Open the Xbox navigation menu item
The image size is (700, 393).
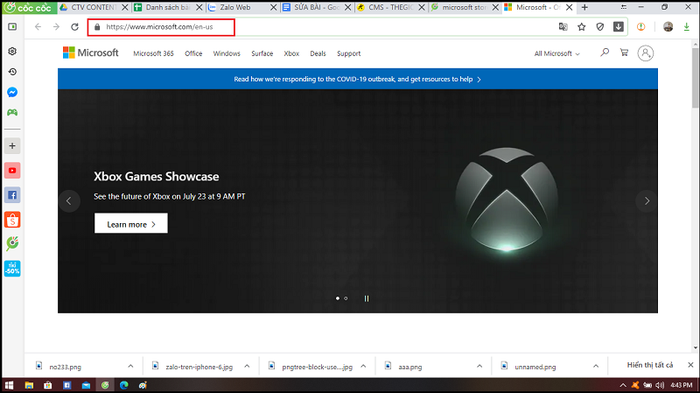(291, 54)
